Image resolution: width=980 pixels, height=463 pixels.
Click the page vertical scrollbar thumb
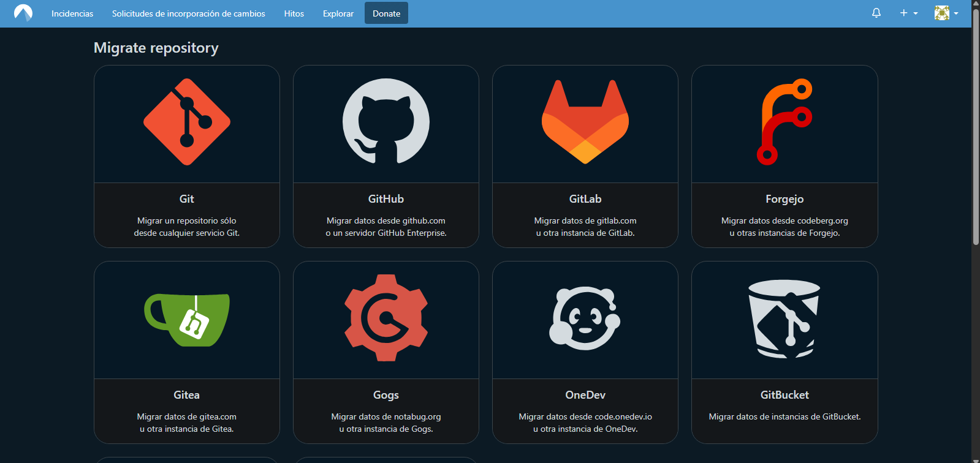click(x=976, y=127)
